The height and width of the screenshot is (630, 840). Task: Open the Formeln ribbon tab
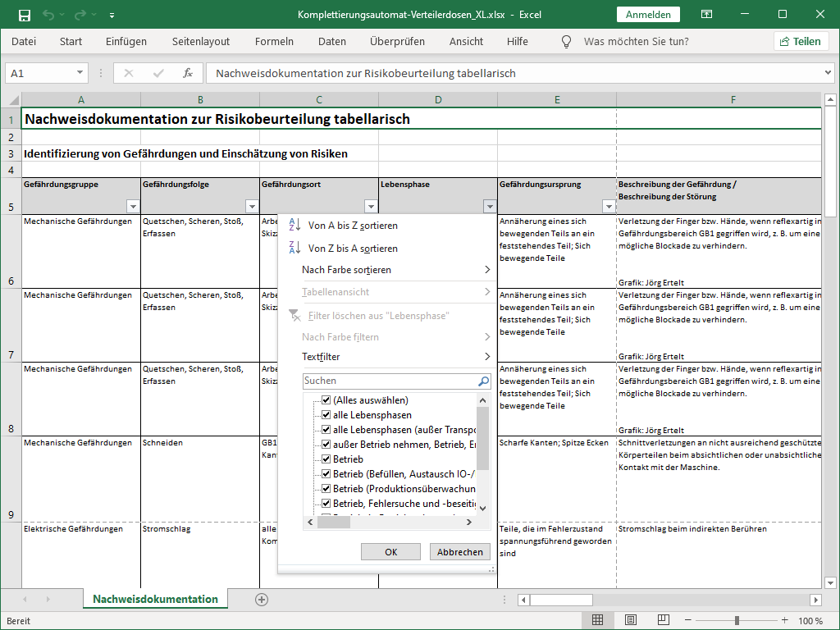(x=274, y=42)
